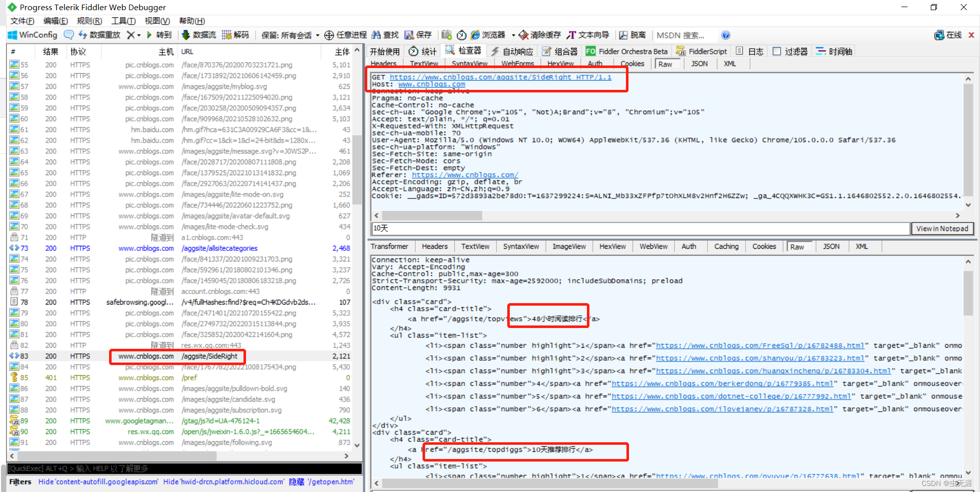Open the 自动响应 AutoResponder tab
980x492 pixels.
click(512, 51)
